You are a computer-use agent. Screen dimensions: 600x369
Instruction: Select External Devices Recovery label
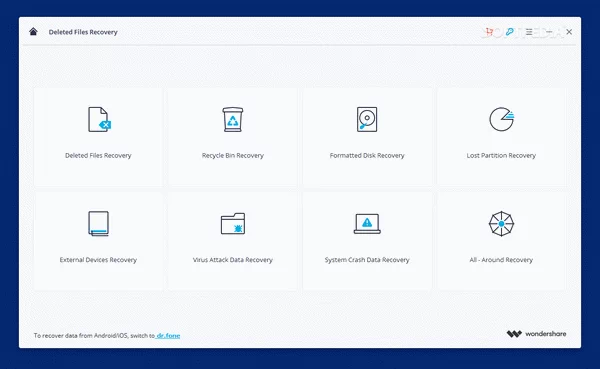coord(98,260)
